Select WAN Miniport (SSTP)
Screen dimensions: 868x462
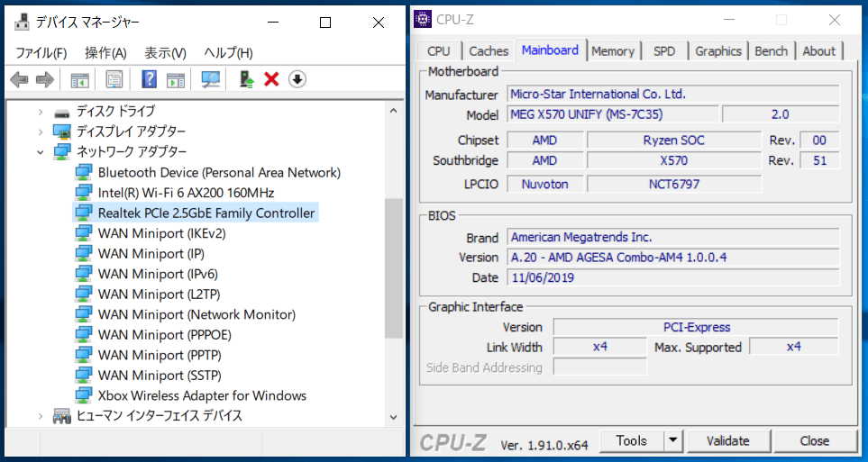click(160, 376)
